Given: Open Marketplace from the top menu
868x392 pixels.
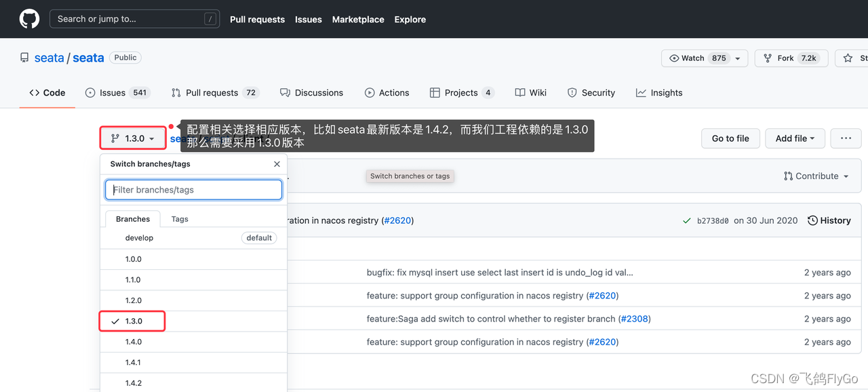Looking at the screenshot, I should (x=358, y=20).
